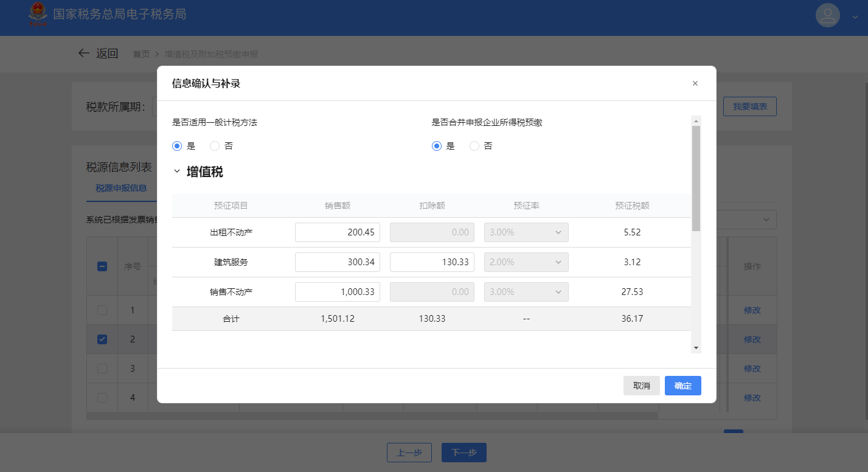Select 否 for 合并申报企业所得税预缴
The height and width of the screenshot is (472, 868).
(x=474, y=146)
